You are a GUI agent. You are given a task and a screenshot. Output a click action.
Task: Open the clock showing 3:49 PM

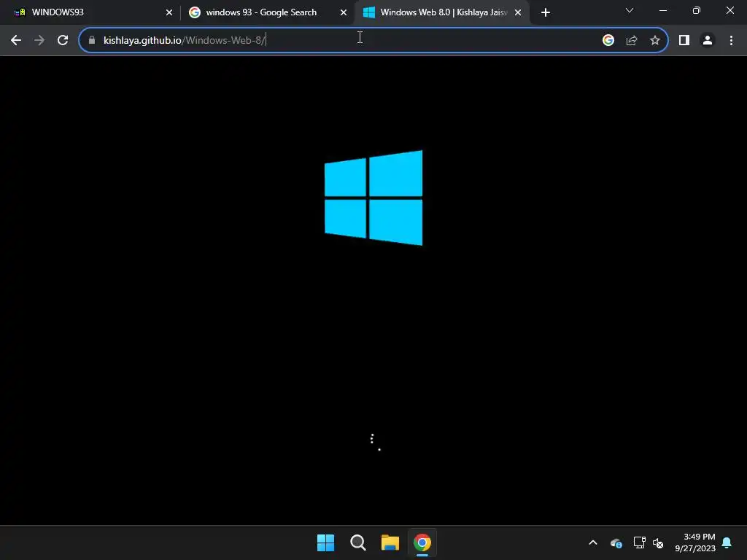[x=695, y=542]
